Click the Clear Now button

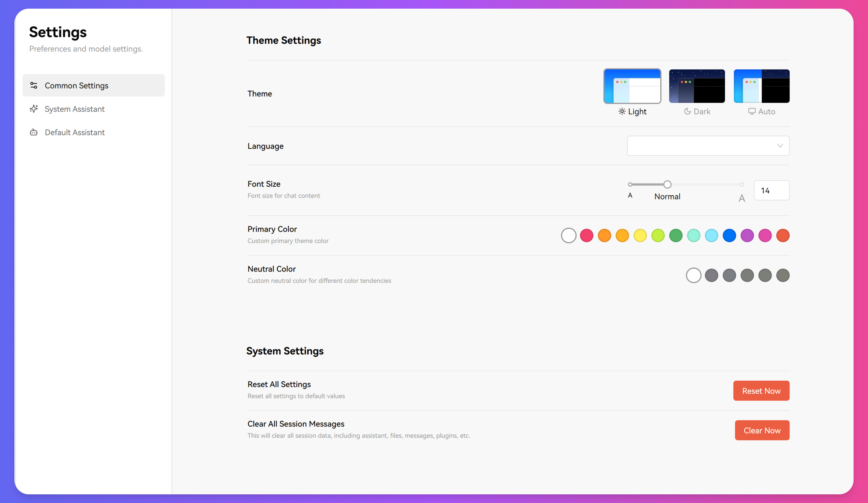point(762,430)
